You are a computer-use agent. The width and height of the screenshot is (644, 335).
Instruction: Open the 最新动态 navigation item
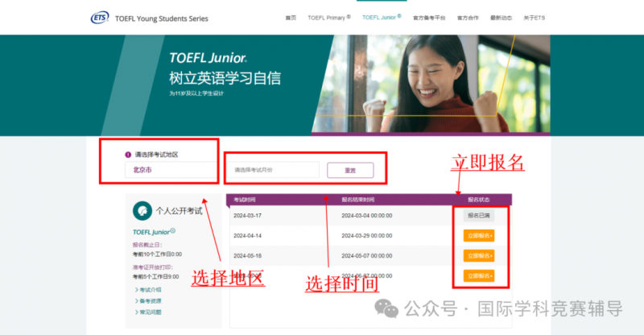(501, 18)
